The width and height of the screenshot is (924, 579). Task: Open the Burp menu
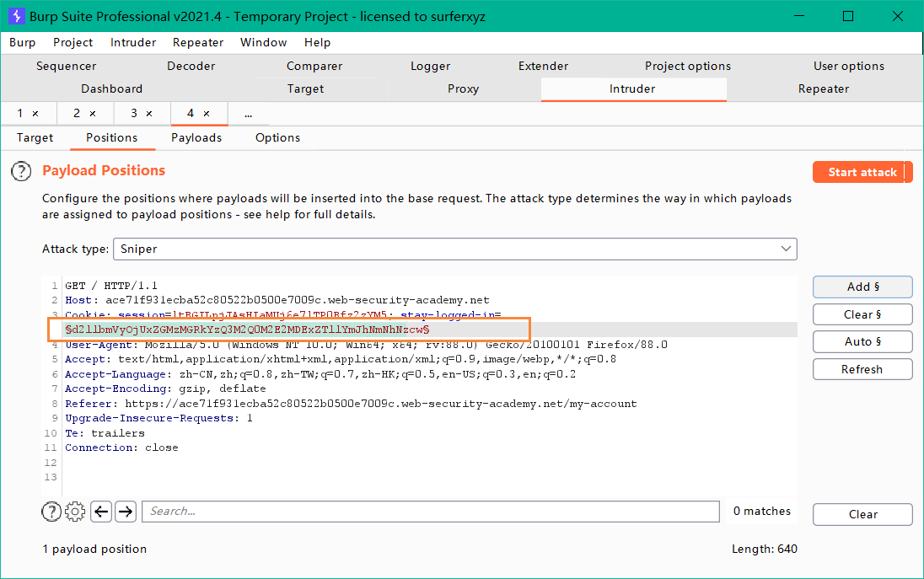23,42
